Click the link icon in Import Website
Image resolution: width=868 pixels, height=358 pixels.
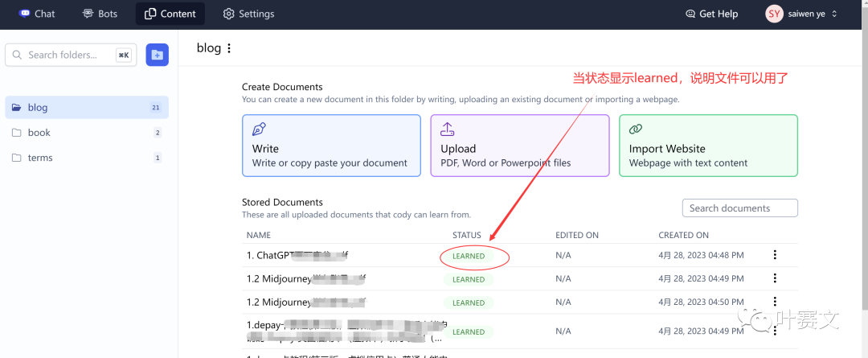pyautogui.click(x=636, y=130)
